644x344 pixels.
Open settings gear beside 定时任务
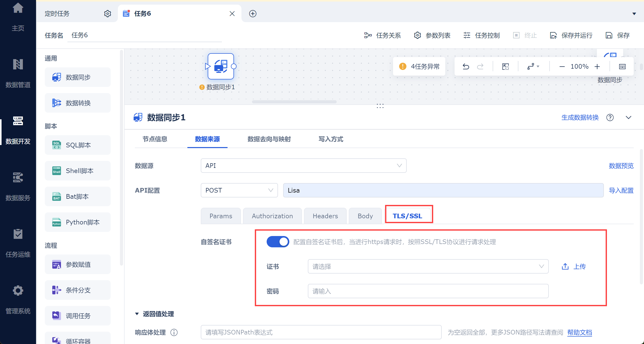coord(107,14)
